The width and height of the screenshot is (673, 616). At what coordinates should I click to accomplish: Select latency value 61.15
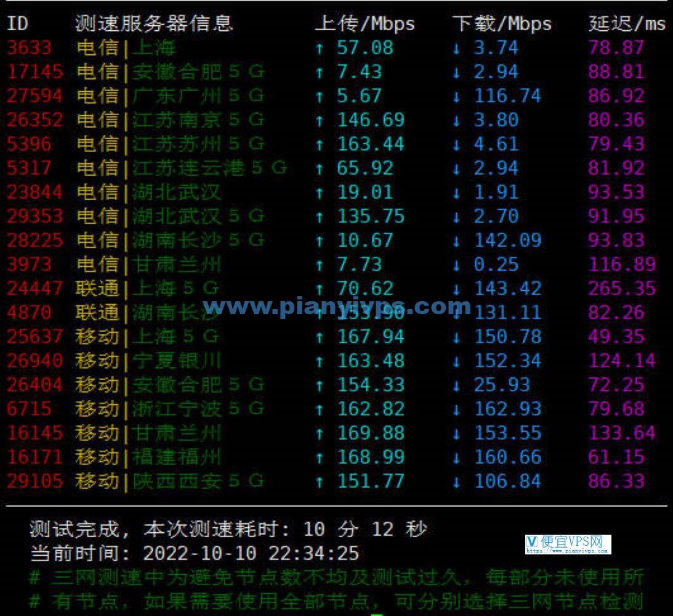click(x=616, y=456)
